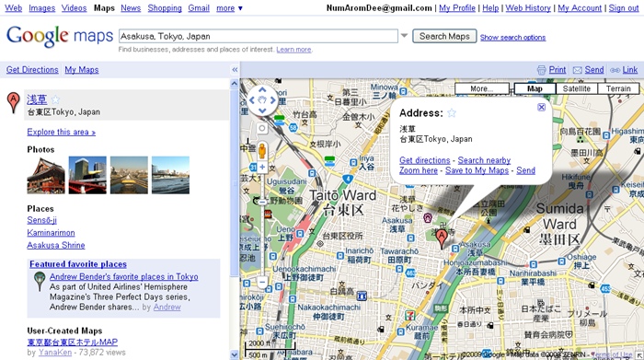Toggle the star beside Address in popup
Screen dimensions: 644x360
[x=452, y=112]
